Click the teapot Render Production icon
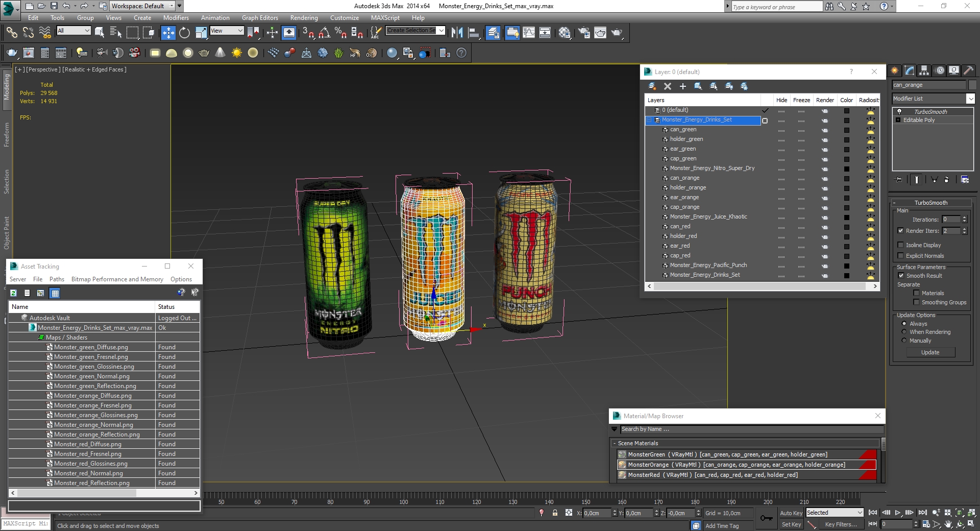980x531 pixels. tap(617, 33)
